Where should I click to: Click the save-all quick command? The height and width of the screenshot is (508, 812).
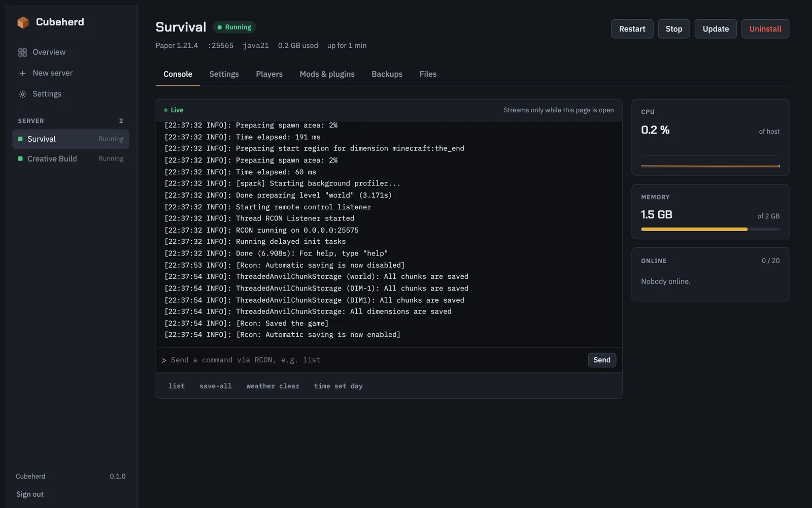[x=216, y=386]
